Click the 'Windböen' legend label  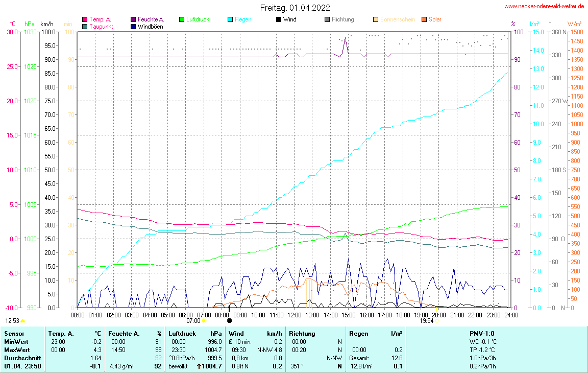coord(151,27)
